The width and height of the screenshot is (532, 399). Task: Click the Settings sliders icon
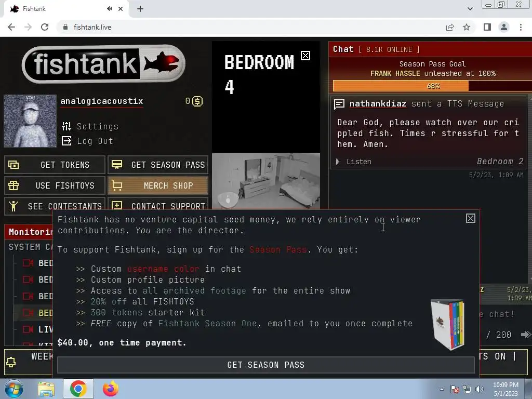point(66,126)
